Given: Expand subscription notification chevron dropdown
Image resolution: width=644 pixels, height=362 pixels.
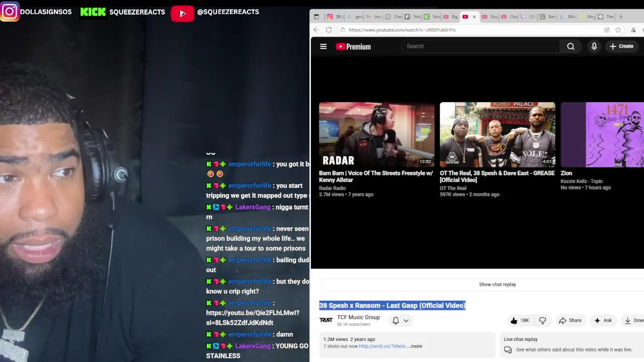Looking at the screenshot, I should click(406, 320).
